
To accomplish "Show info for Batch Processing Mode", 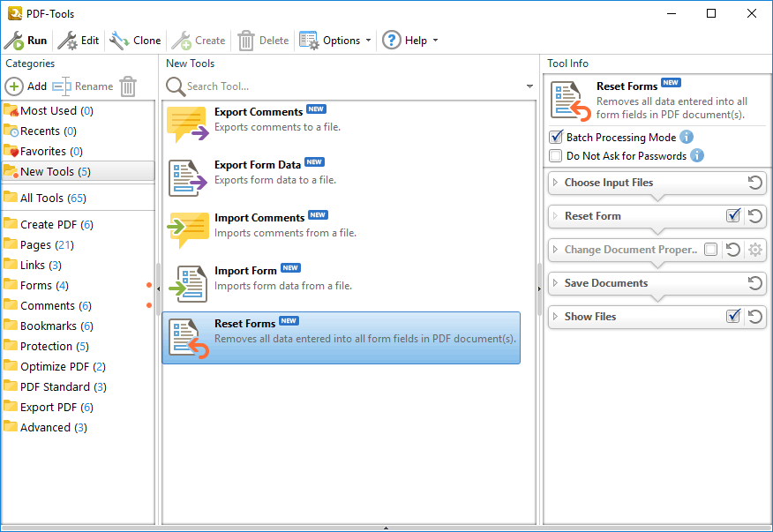I will click(x=687, y=137).
